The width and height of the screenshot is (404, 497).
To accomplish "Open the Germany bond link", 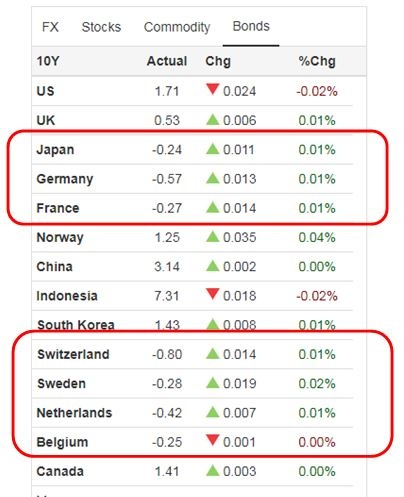I will [65, 179].
